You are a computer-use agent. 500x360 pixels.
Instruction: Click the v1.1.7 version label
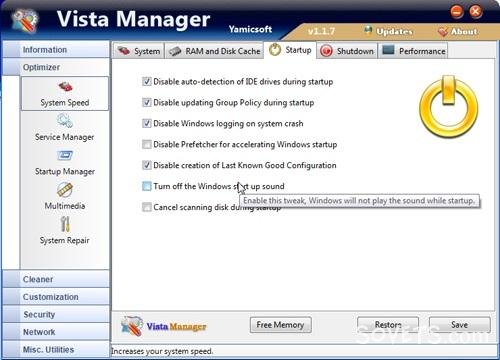pos(321,31)
